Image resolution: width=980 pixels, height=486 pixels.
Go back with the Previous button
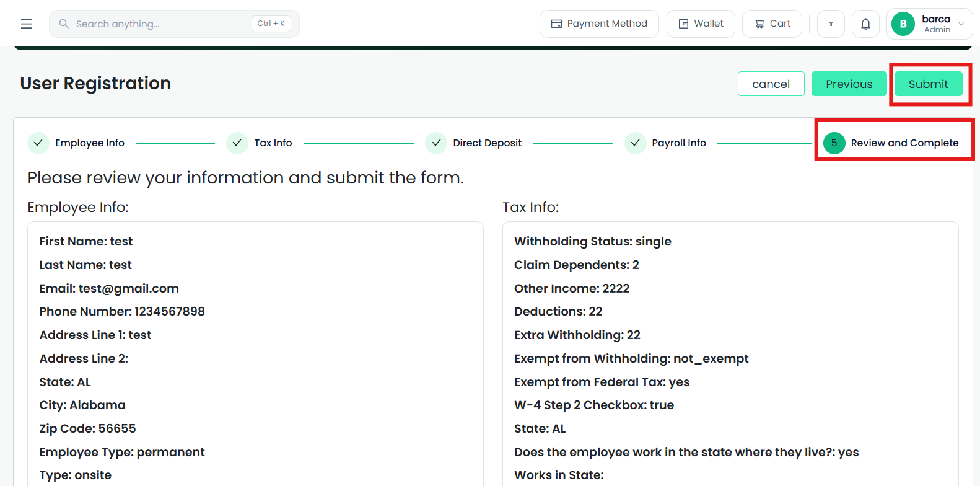point(849,84)
